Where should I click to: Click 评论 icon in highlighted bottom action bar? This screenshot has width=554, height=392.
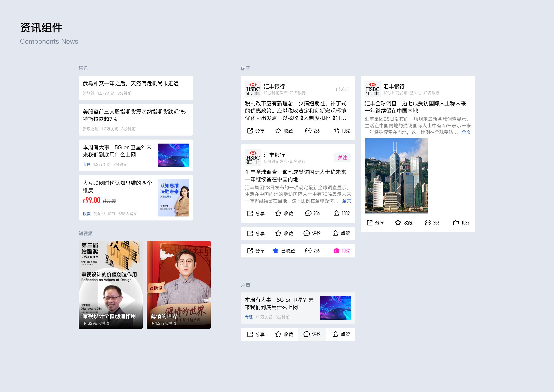click(x=307, y=334)
